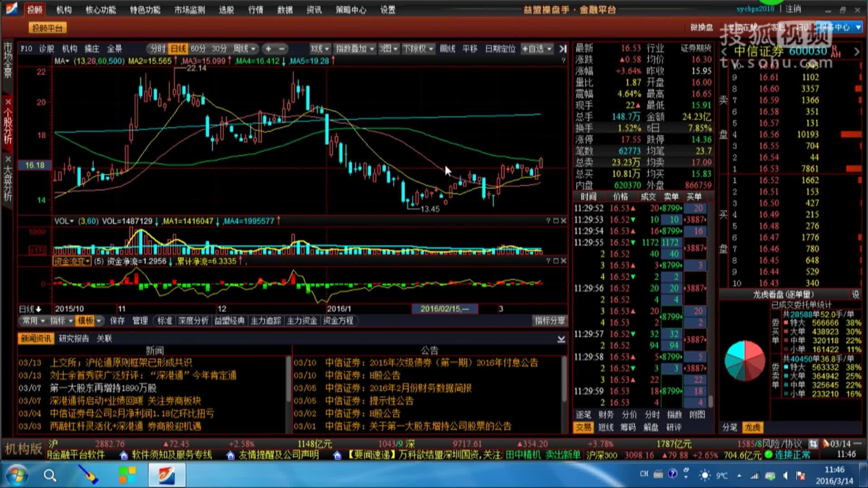The height and width of the screenshot is (488, 868).
Task: Switch chart period to 60分
Action: click(x=198, y=48)
